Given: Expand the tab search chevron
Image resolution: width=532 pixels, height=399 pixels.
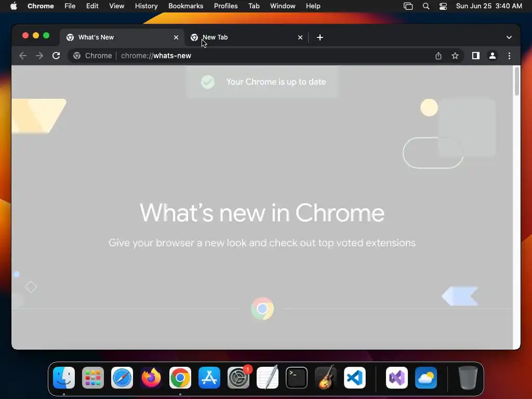Looking at the screenshot, I should (509, 37).
